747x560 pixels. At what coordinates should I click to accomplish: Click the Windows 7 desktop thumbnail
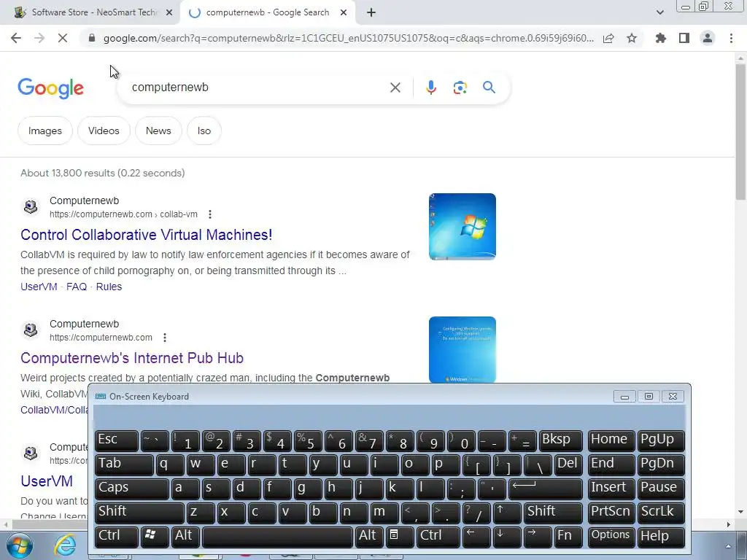[462, 227]
